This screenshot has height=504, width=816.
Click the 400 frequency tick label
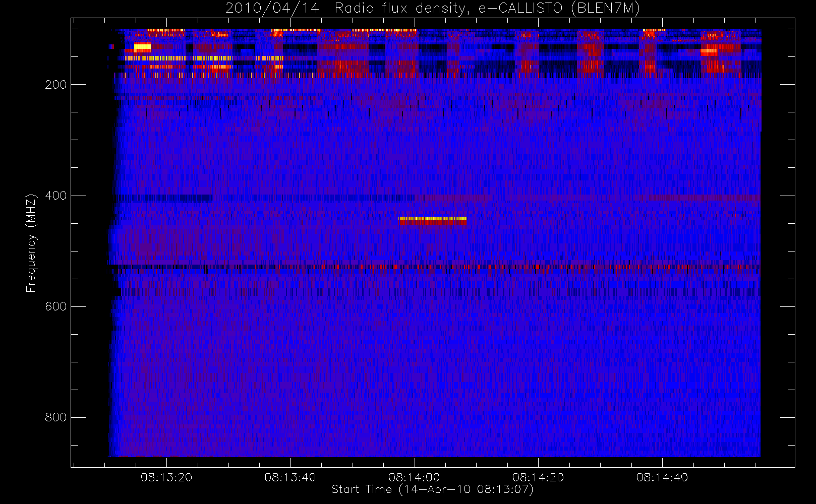coord(56,196)
